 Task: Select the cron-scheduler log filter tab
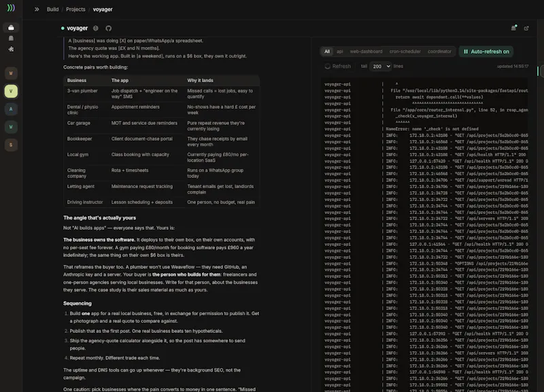405,52
